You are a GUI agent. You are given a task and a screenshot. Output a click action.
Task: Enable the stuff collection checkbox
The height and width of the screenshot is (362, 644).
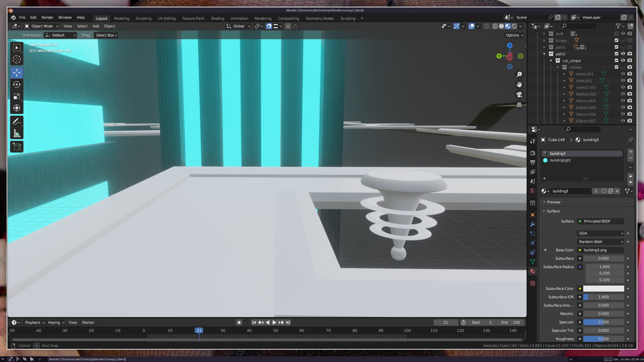616,34
